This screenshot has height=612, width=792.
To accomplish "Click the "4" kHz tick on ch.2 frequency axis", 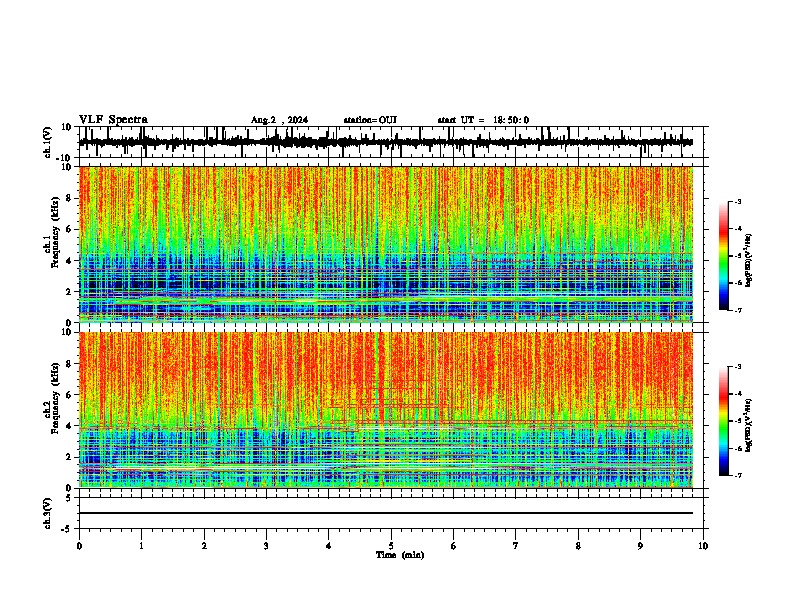I will [x=70, y=426].
